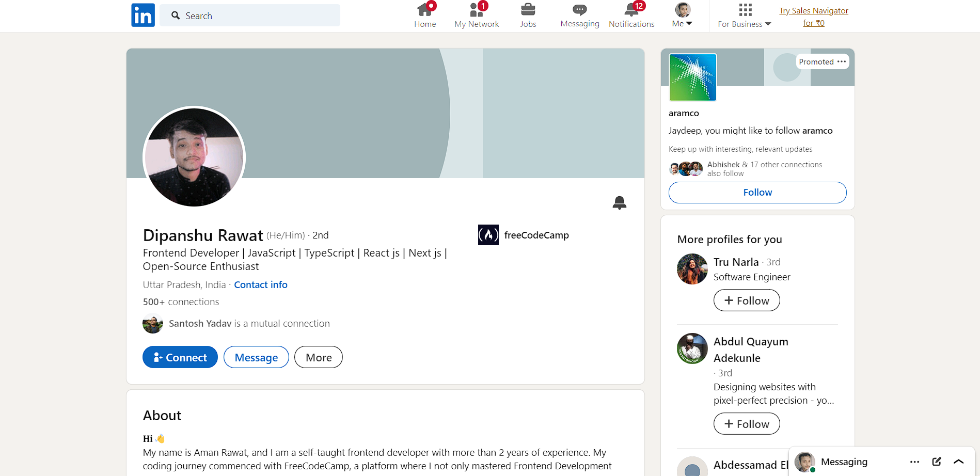Select the search magnifier icon

176,15
